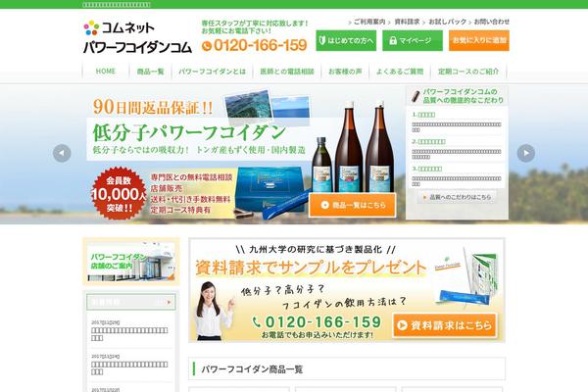Open 医師との電話相談 menu item
The height and width of the screenshot is (392, 588).
click(x=287, y=72)
